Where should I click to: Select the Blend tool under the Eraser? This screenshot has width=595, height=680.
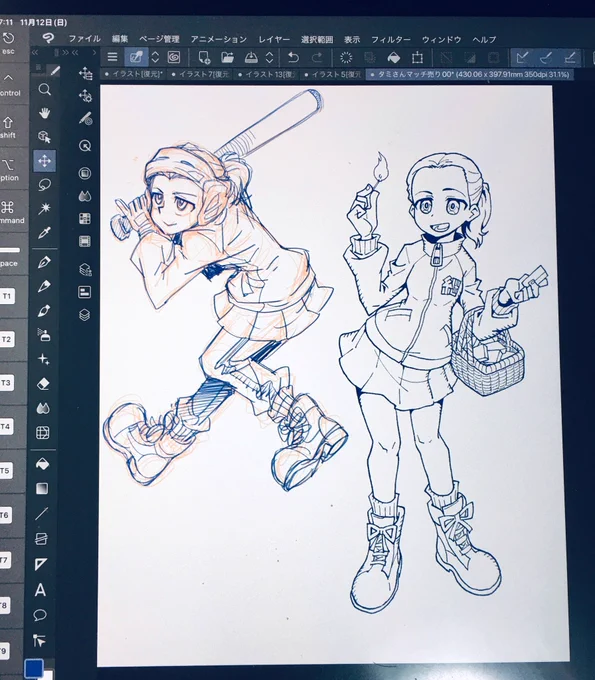tap(43, 408)
